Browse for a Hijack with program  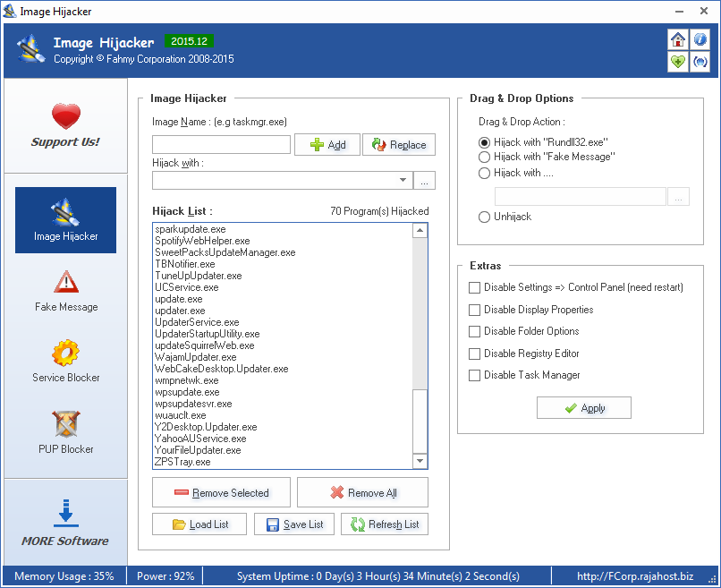pos(424,181)
